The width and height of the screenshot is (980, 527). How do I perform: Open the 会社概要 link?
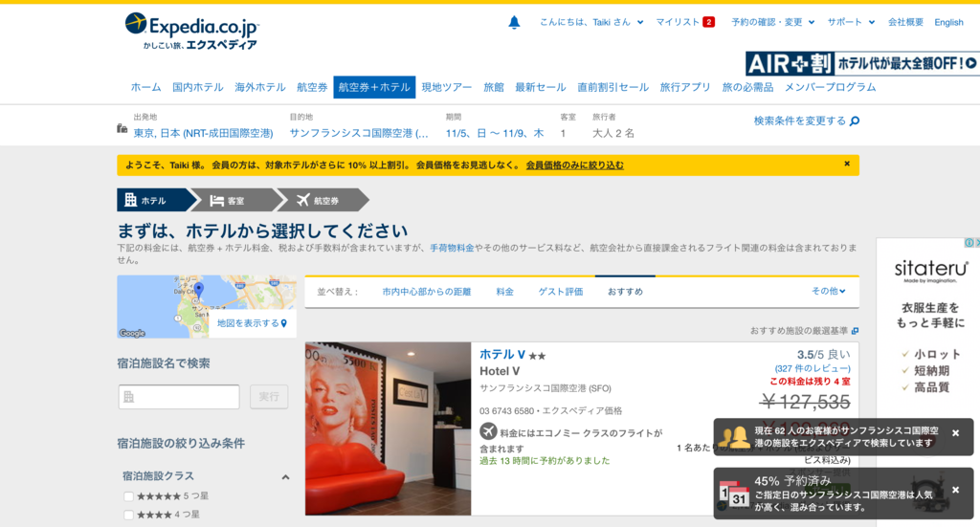click(905, 22)
